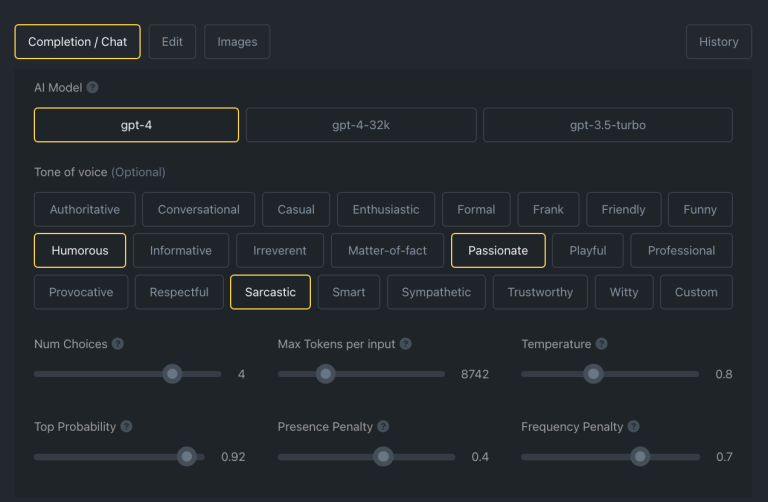
Task: Click the Temperature help question mark icon
Action: point(601,344)
